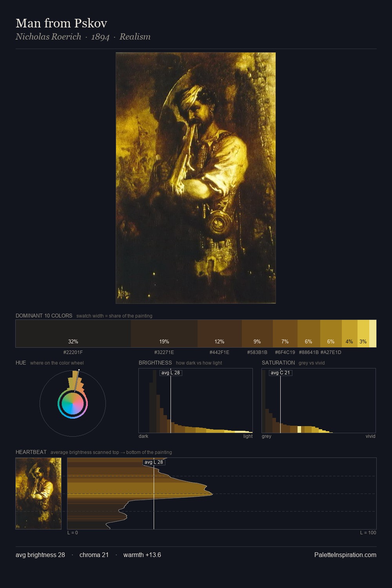Click the HEARTBEAT section heading
392x588 pixels.
31,452
